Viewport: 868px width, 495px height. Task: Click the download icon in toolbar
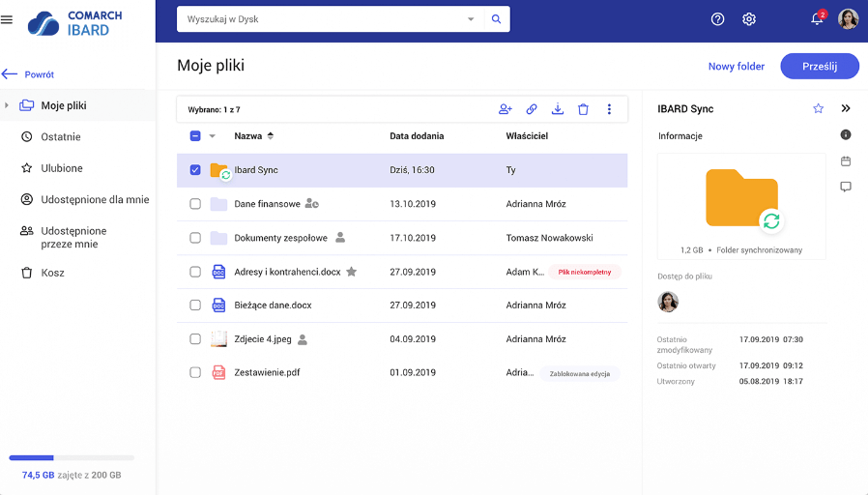tap(558, 109)
